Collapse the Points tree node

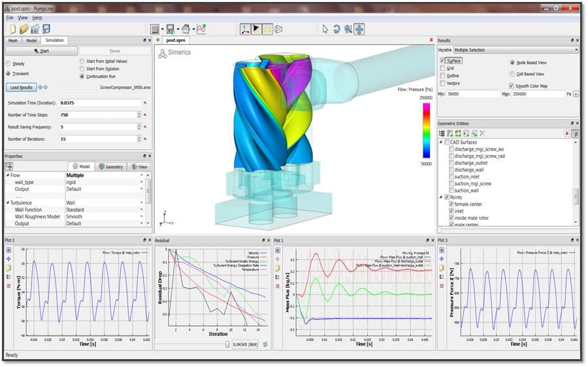[x=441, y=197]
